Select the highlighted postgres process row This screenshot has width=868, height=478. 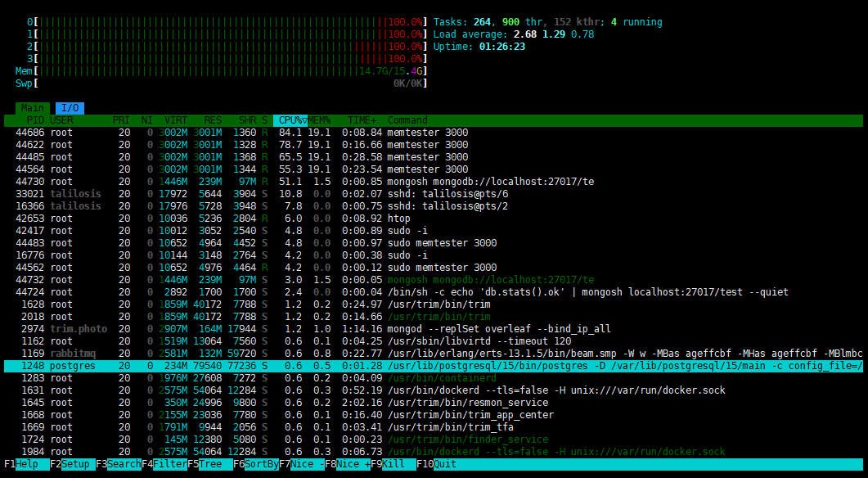(434, 366)
